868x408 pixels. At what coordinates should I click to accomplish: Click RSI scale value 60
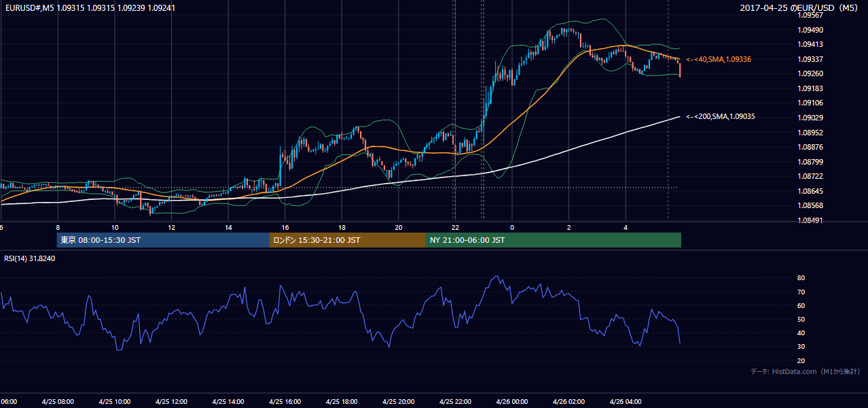(x=801, y=305)
